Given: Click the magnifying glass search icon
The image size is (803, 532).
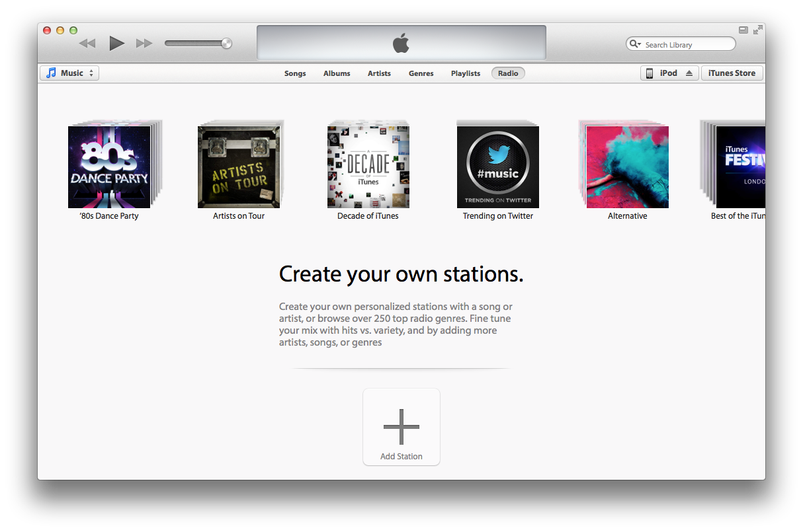Looking at the screenshot, I should (x=635, y=44).
